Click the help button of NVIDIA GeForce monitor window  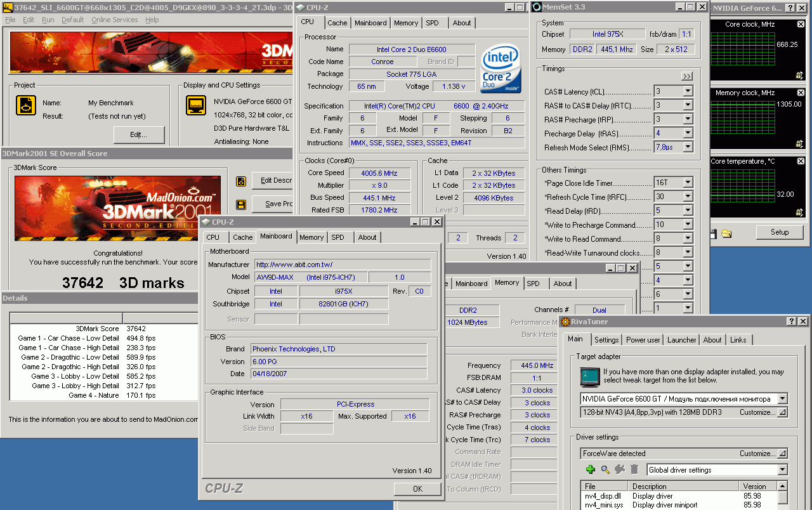[x=790, y=8]
